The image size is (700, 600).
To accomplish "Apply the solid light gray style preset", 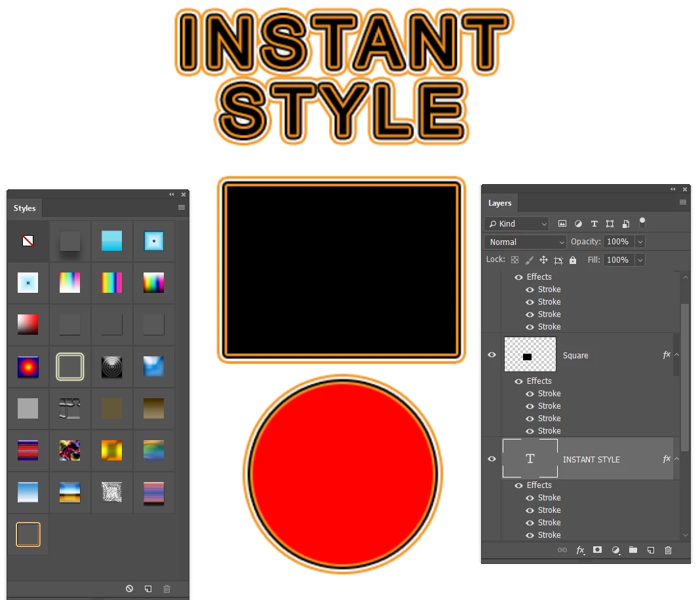I will (x=28, y=409).
